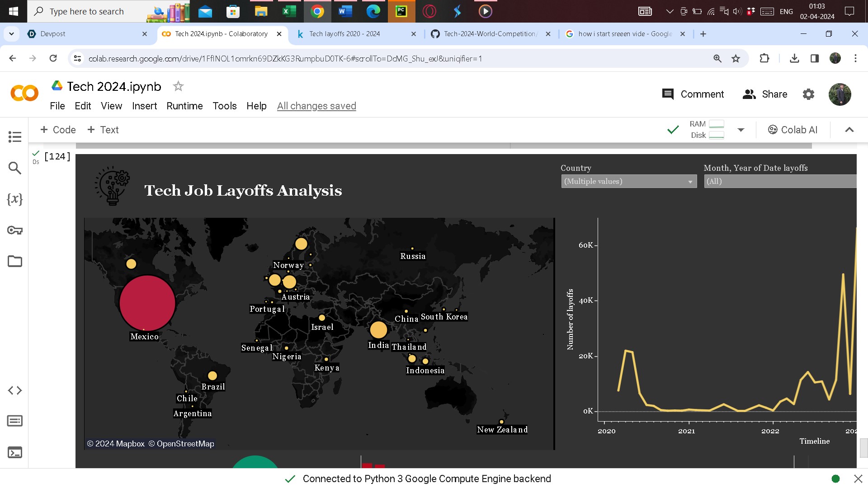This screenshot has height=488, width=868.
Task: Open the Terminal icon at bottom left
Action: (15, 452)
